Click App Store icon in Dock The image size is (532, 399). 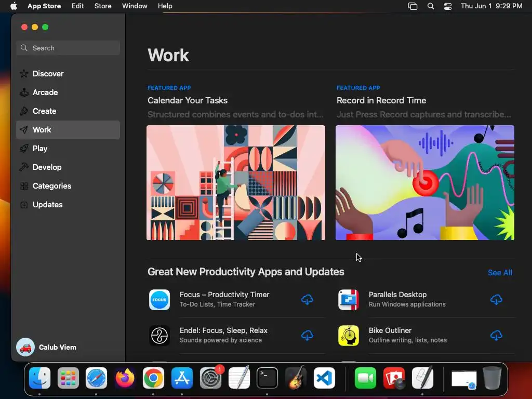(x=182, y=378)
